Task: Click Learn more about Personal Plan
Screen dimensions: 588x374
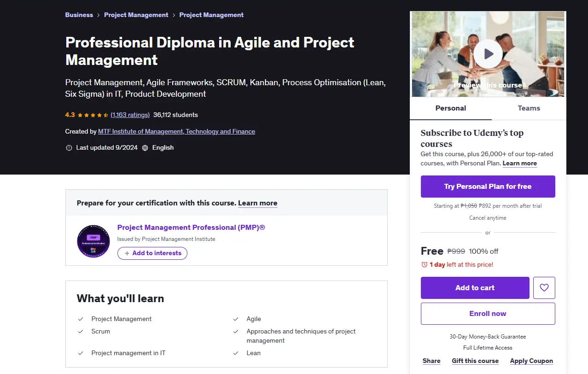Action: tap(520, 164)
